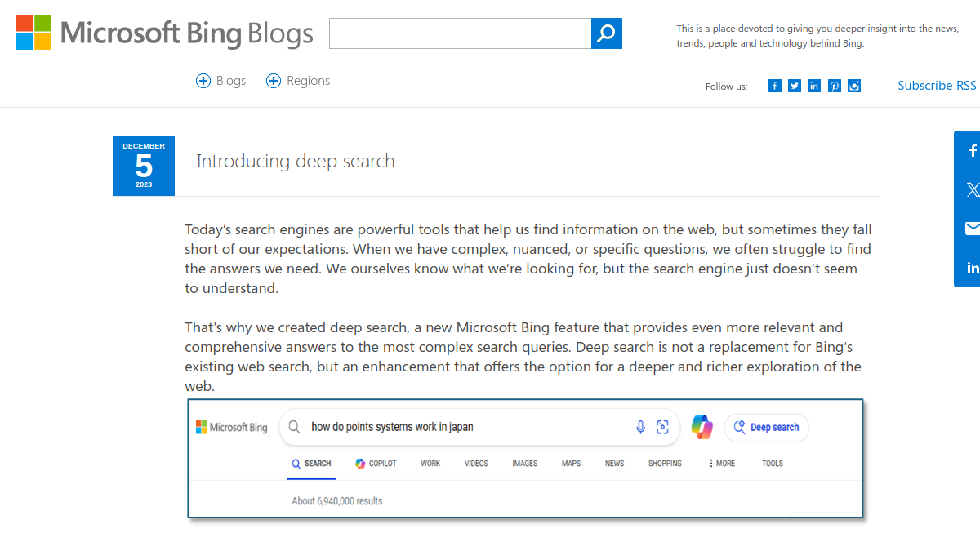This screenshot has height=551, width=980.
Task: Click the magnifier icon inside Bing query box
Action: [295, 427]
